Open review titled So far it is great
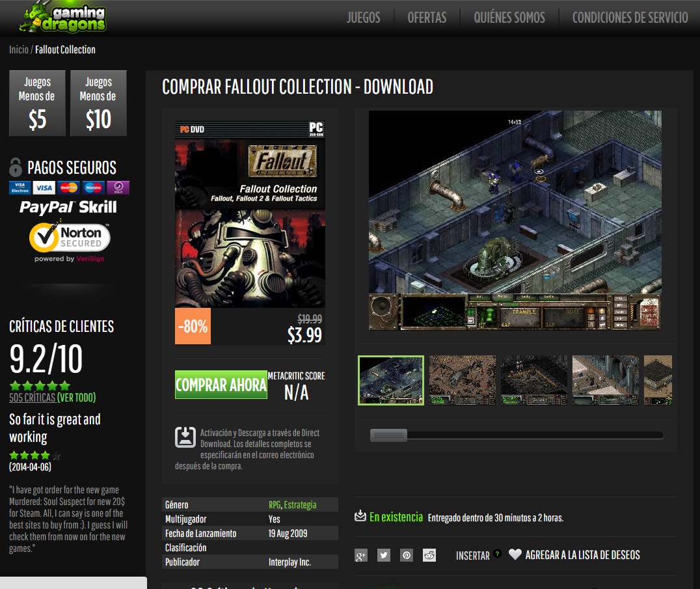700x589 pixels. (55, 428)
